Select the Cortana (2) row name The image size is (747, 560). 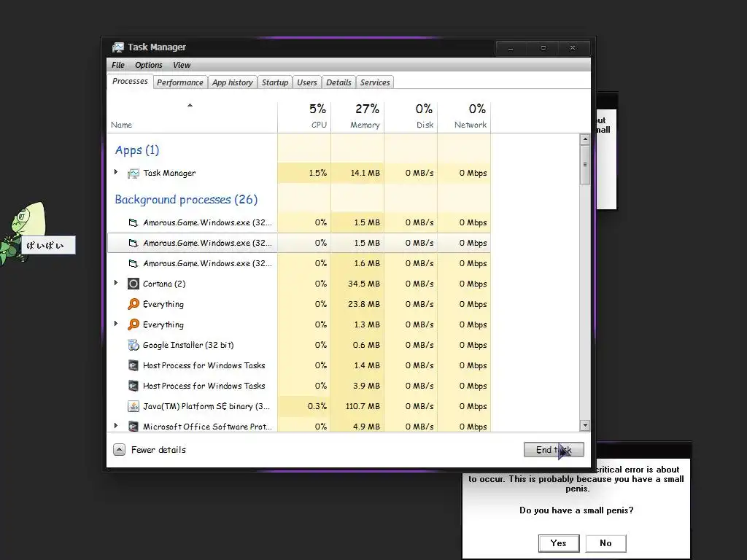pos(164,284)
